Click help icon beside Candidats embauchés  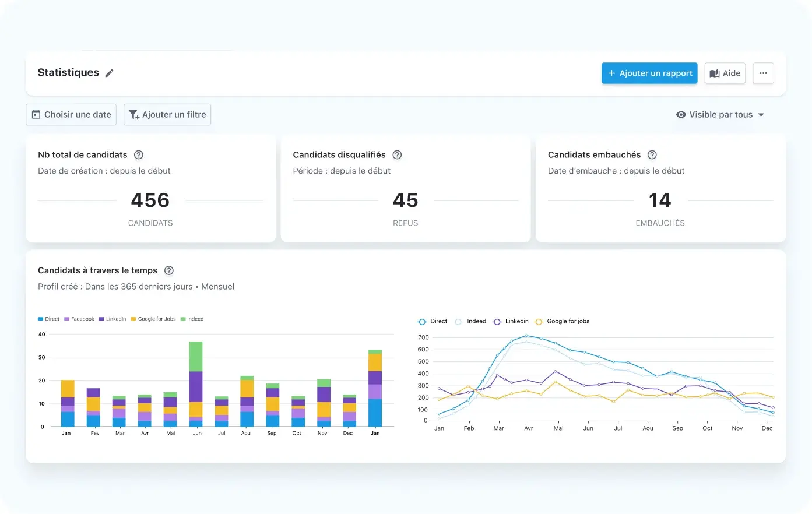click(652, 155)
